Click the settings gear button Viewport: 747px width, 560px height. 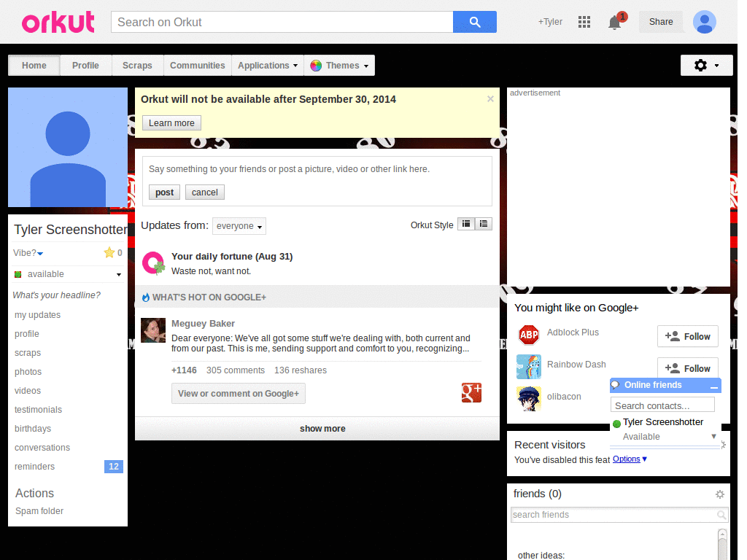706,65
